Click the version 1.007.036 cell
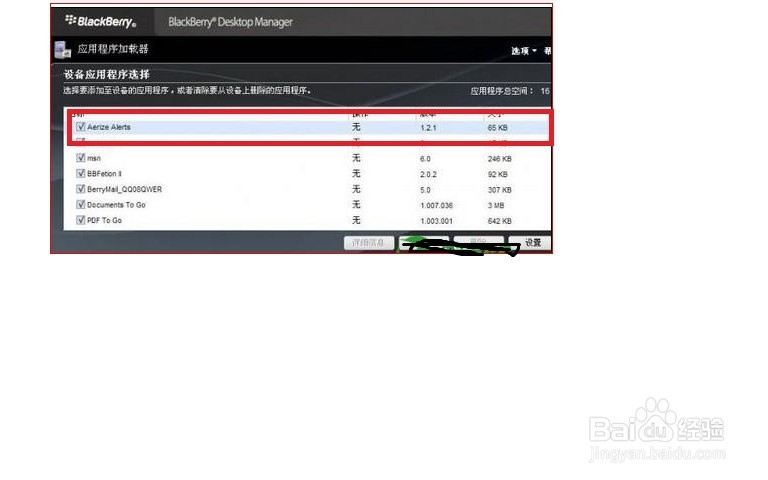Screen dimensions: 768x480 (436, 205)
